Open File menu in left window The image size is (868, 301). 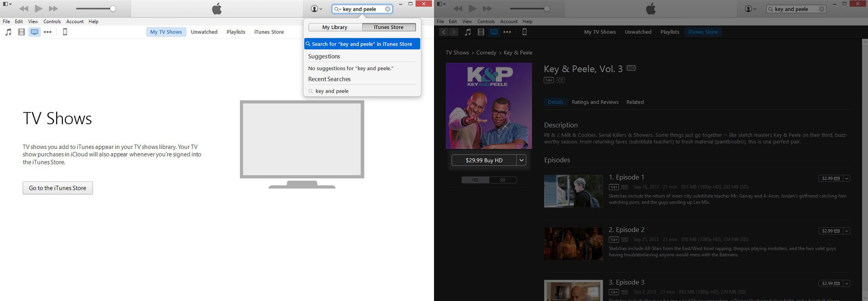click(x=6, y=21)
